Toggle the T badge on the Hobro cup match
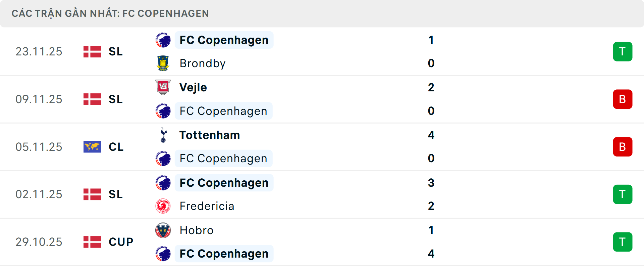 623,242
